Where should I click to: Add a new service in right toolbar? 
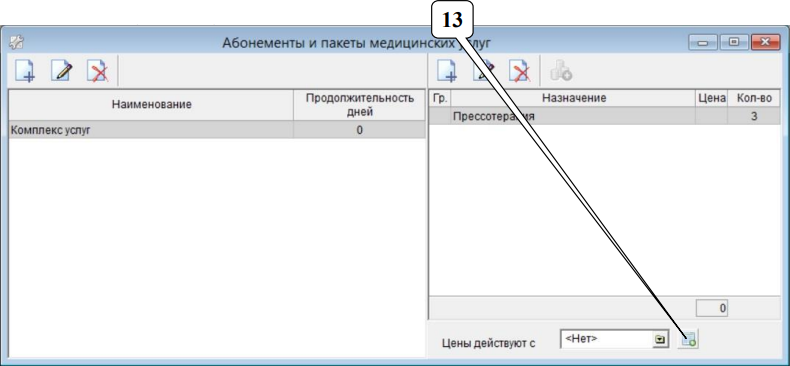pos(447,71)
